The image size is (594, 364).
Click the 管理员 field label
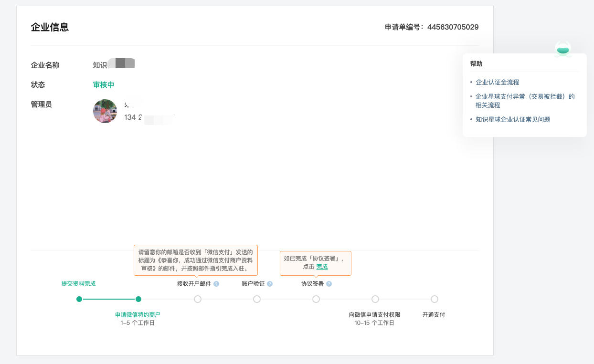pos(42,104)
